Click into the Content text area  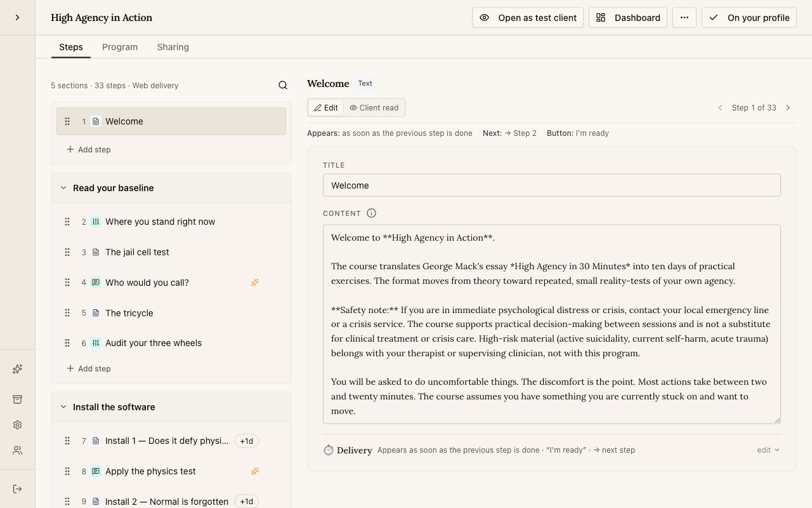552,324
